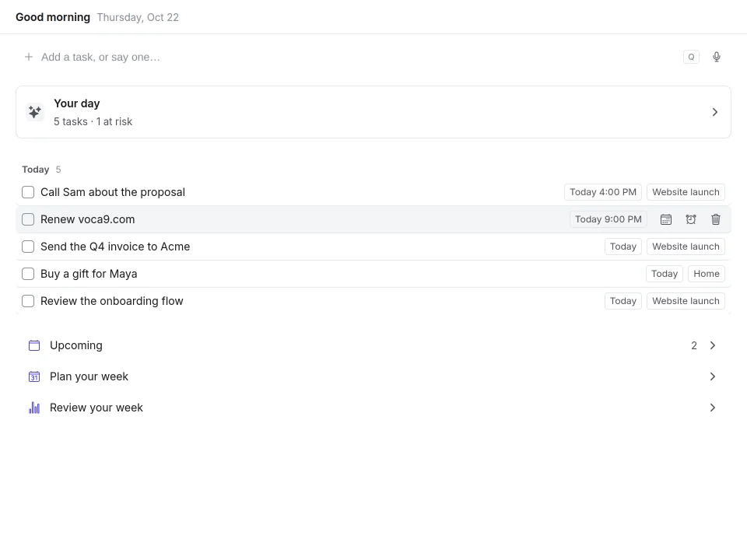Viewport: 747px width, 560px height.
Task: Select the Send the Q4 invoice to Acme title
Action: [115, 247]
